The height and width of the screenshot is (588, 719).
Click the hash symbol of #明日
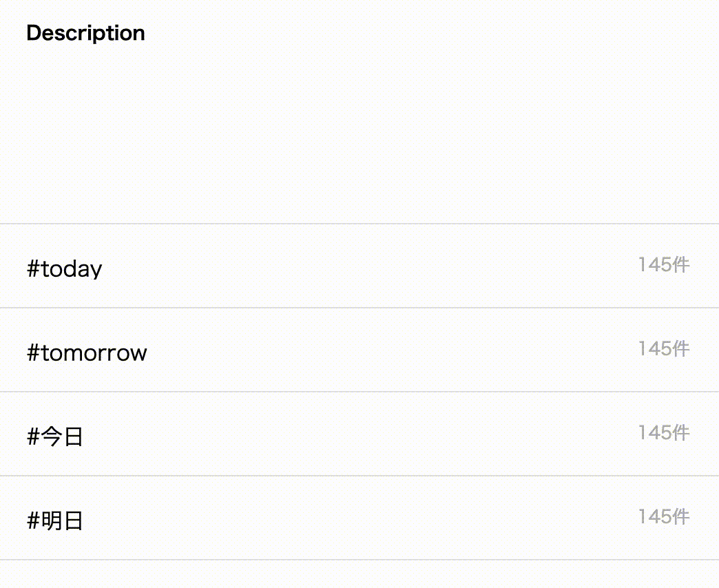[x=33, y=521]
